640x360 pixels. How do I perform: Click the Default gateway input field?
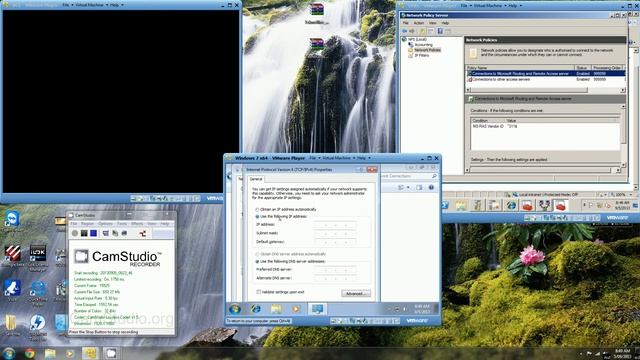click(x=336, y=242)
